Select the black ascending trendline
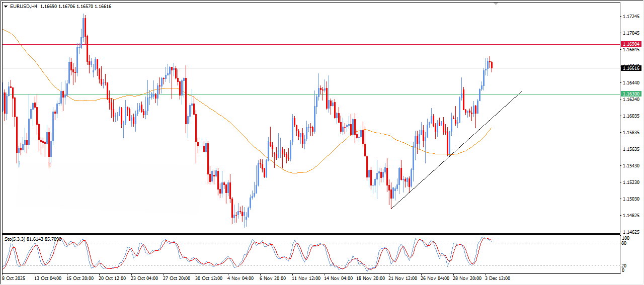The image size is (644, 285). pyautogui.click(x=453, y=151)
